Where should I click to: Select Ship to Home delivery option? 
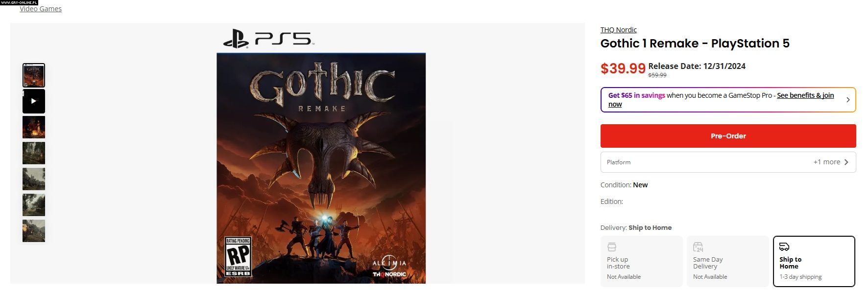click(x=814, y=261)
